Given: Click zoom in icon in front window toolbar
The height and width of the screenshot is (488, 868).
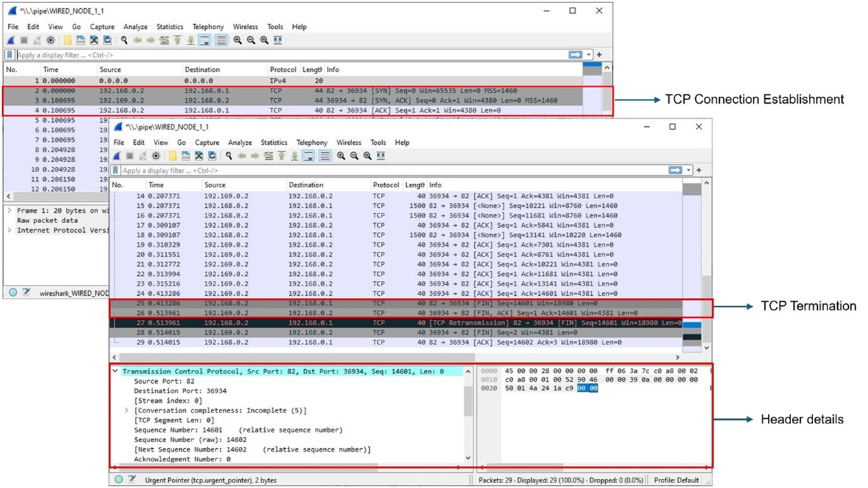Looking at the screenshot, I should pos(341,156).
